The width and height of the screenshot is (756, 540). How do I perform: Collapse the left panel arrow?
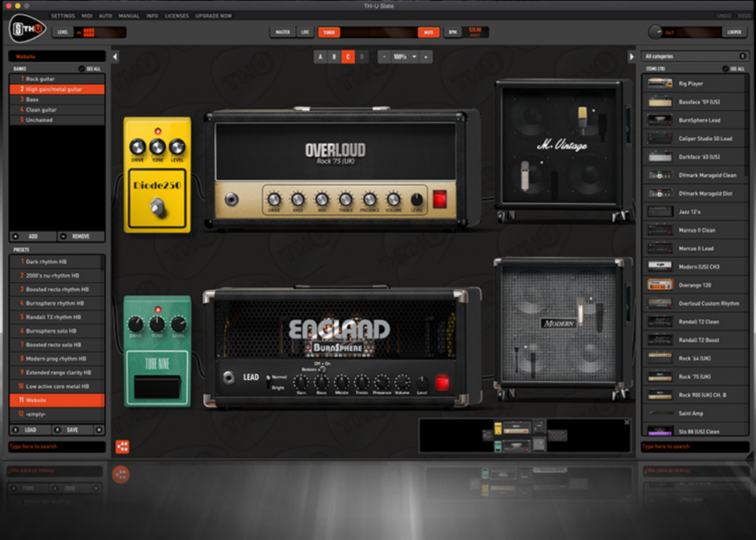114,57
